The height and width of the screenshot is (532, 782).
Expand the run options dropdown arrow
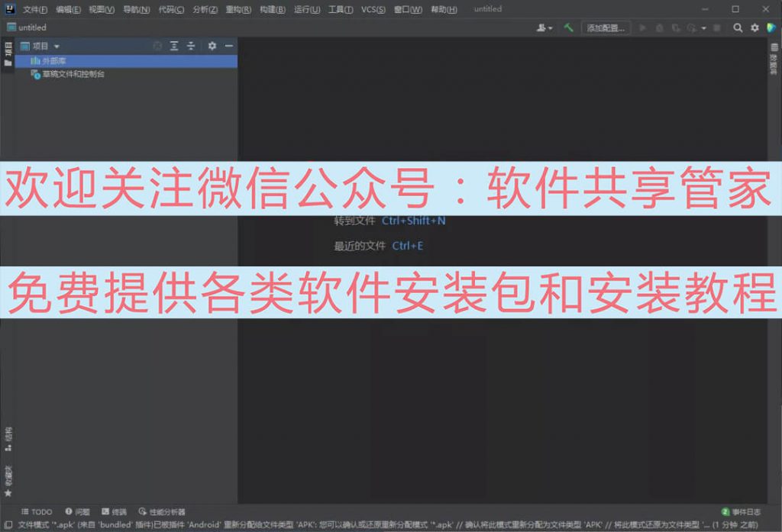tap(703, 28)
